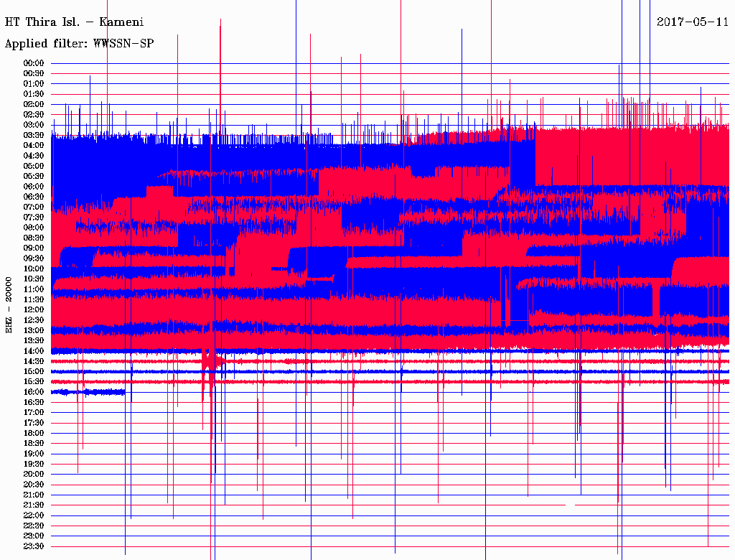Image resolution: width=735 pixels, height=560 pixels.
Task: Click the '16:30' time label
Action: (34, 403)
